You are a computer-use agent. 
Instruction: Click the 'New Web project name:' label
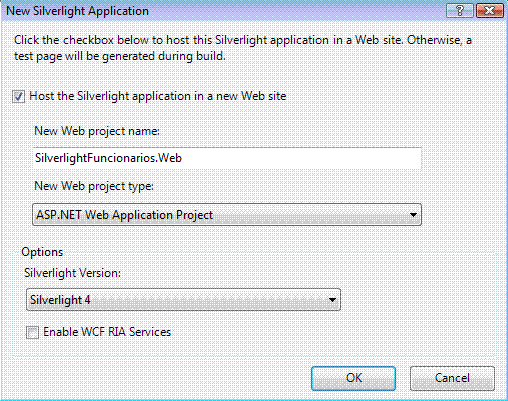[x=97, y=131]
